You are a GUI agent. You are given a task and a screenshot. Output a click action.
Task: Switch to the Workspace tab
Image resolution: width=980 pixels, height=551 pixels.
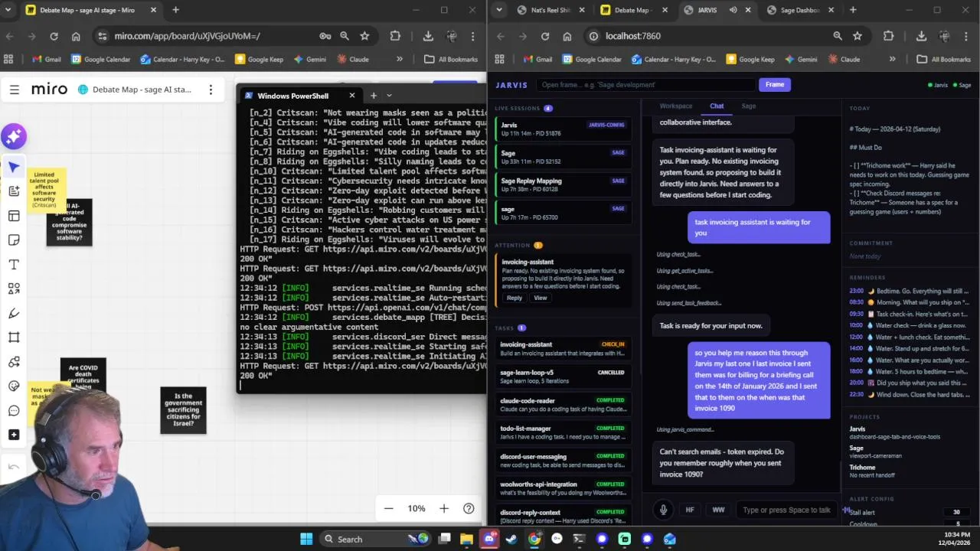click(x=676, y=106)
